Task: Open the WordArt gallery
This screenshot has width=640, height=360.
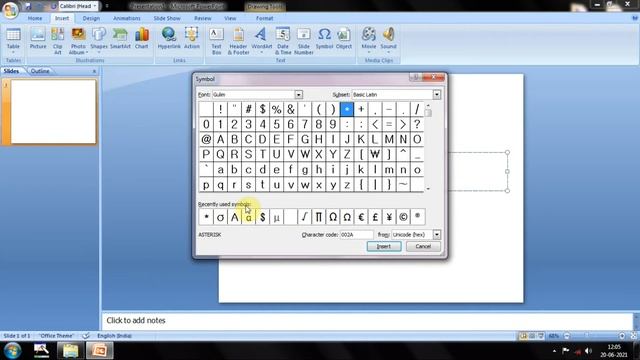Action: click(262, 40)
